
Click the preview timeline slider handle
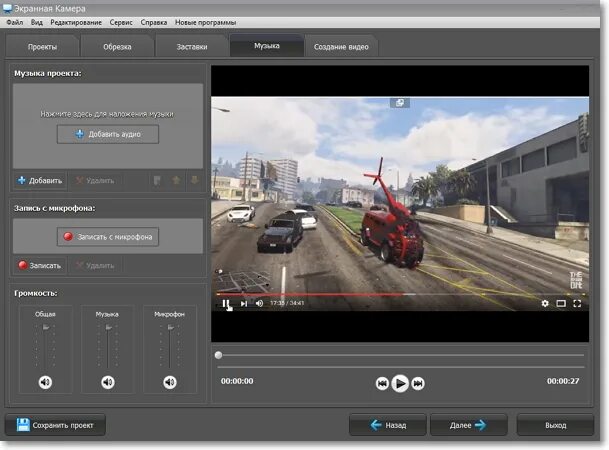pos(219,355)
